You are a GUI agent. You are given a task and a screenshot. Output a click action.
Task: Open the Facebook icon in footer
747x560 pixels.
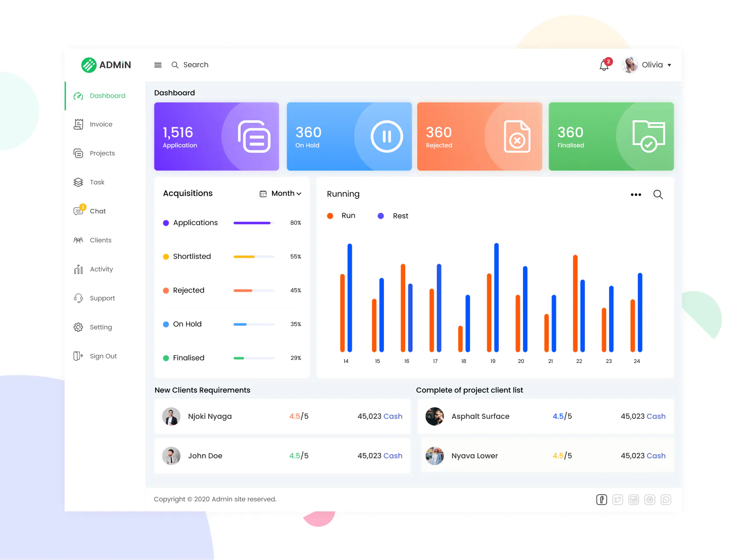click(602, 499)
